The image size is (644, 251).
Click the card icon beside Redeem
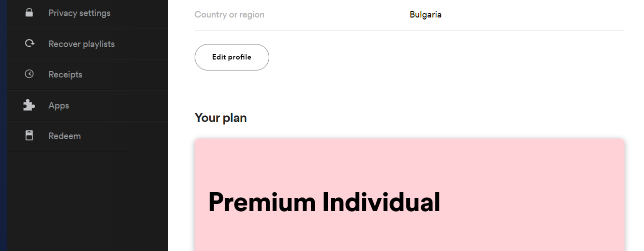(x=30, y=135)
